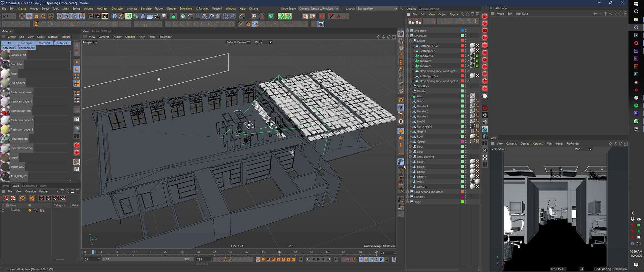Click the Camera object toolbar icon
This screenshot has width=644, height=272.
pyautogui.click(x=157, y=16)
